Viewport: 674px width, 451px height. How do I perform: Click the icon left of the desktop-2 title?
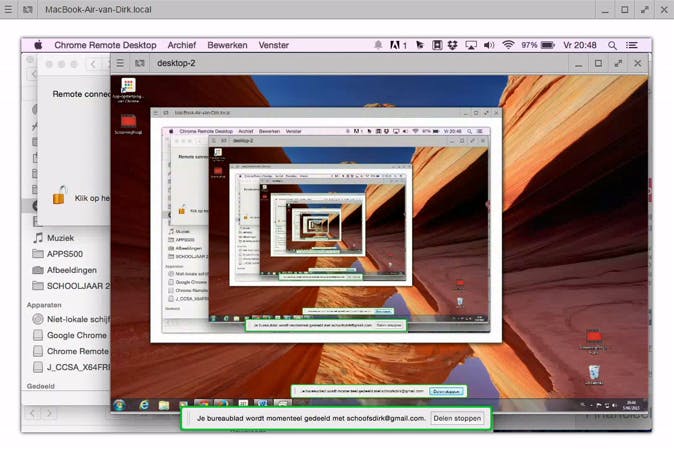tap(140, 63)
